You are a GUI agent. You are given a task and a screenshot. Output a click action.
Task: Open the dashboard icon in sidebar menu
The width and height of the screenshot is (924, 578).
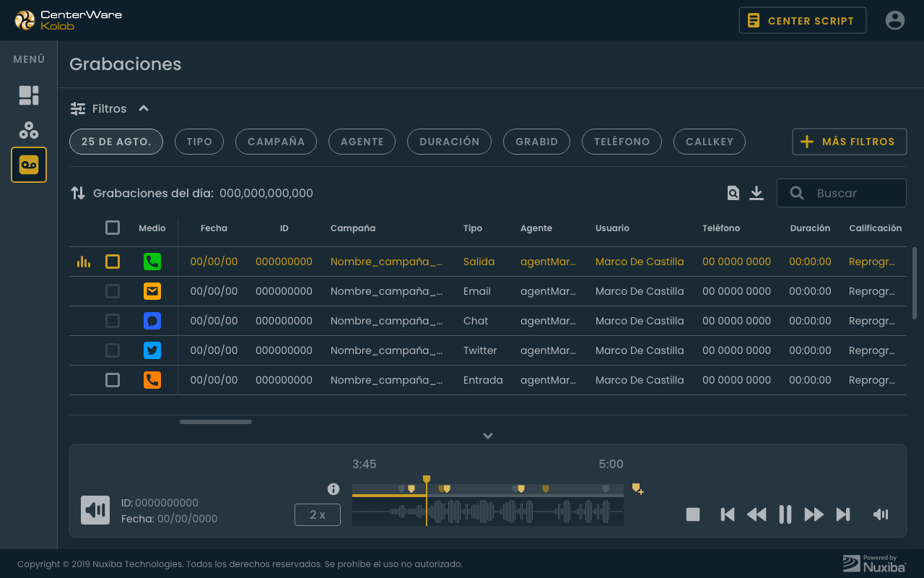29,95
